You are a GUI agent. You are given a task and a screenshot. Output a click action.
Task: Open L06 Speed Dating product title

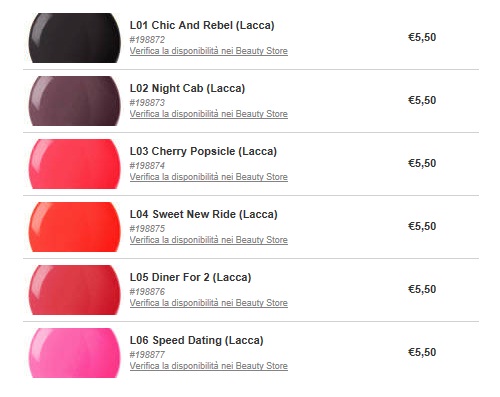click(x=197, y=340)
